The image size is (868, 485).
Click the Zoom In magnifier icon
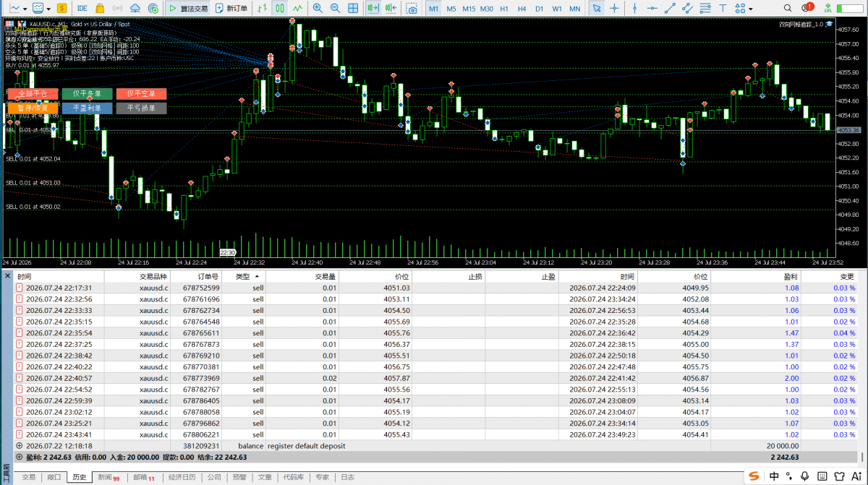(318, 9)
